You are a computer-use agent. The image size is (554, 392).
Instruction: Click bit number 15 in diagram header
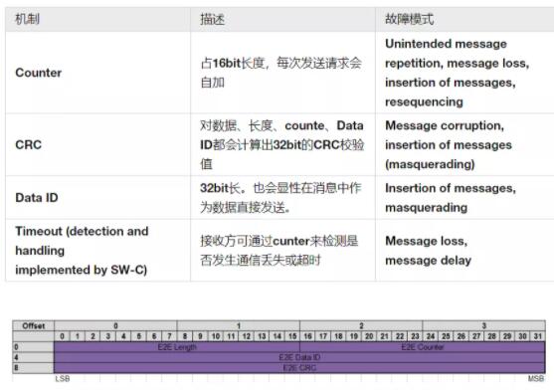[x=292, y=336]
